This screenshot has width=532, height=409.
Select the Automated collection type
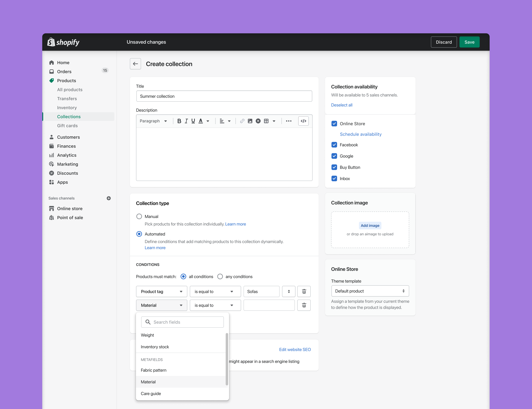[139, 234]
